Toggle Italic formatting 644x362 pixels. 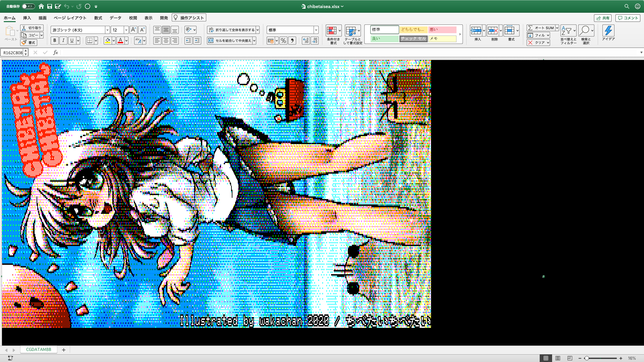[x=63, y=41]
